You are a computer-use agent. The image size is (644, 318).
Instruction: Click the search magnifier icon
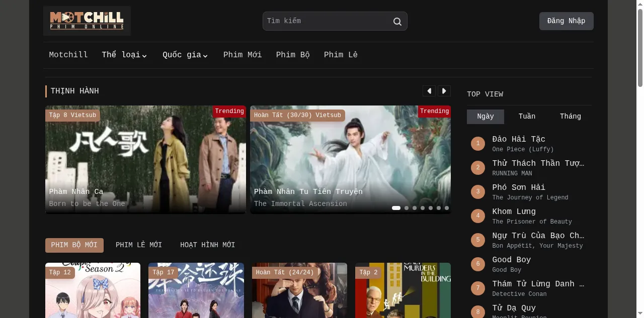click(x=397, y=22)
